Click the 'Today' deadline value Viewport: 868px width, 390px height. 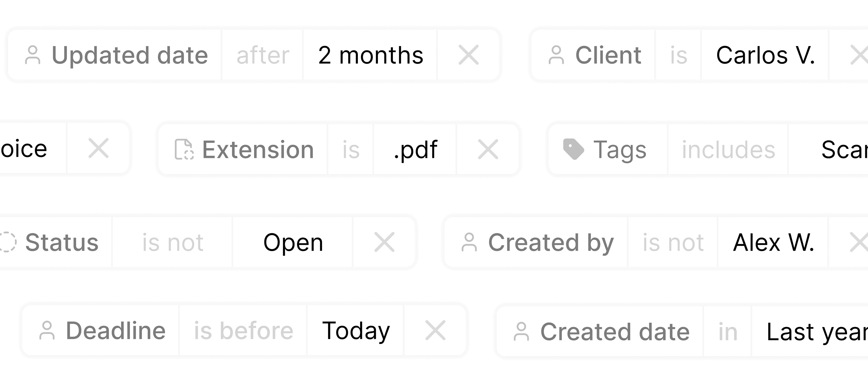click(356, 331)
